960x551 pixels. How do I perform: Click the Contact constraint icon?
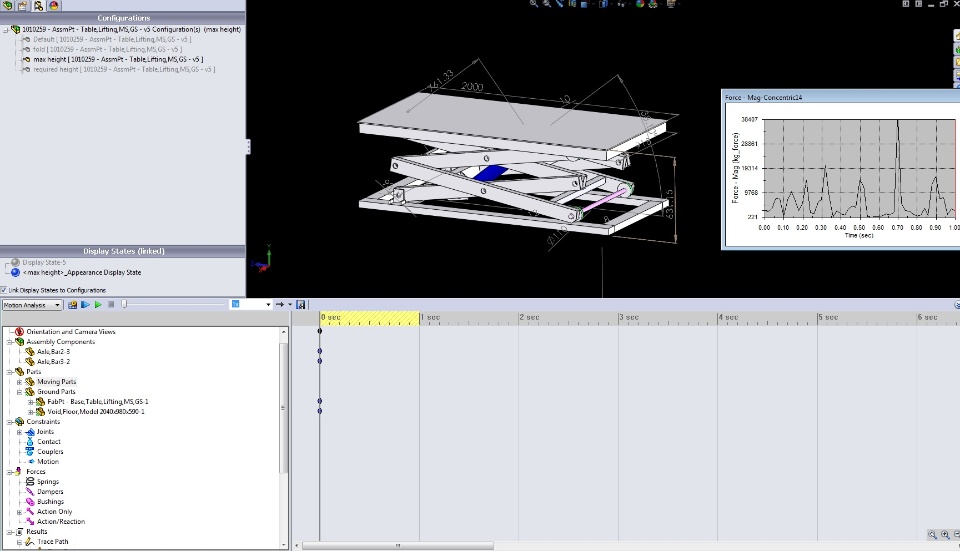(30, 441)
